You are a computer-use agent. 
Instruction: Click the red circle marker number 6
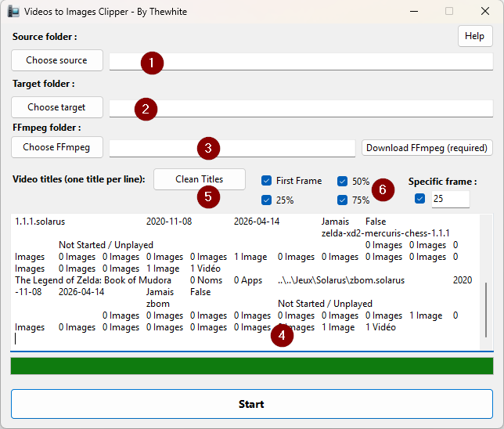(x=382, y=189)
